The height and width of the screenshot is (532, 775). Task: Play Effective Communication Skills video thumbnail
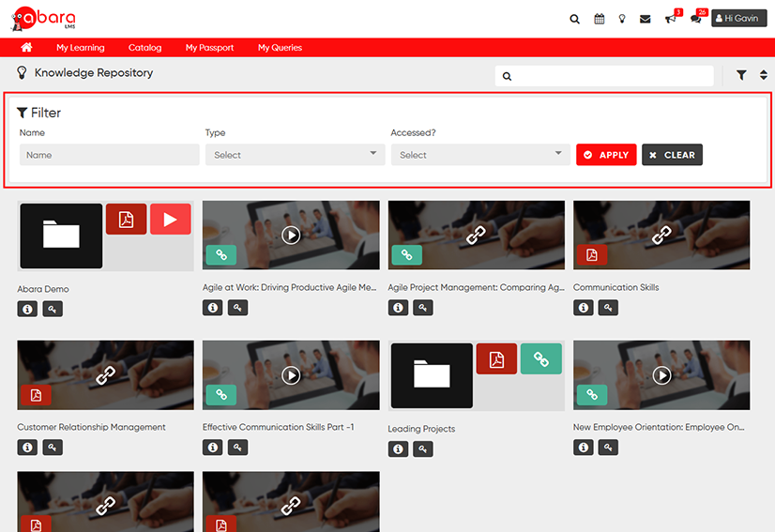coord(291,374)
